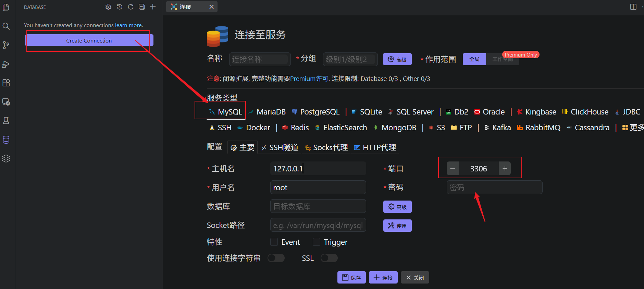Choose PostgreSQL service type
This screenshot has height=289, width=644.
pos(315,112)
